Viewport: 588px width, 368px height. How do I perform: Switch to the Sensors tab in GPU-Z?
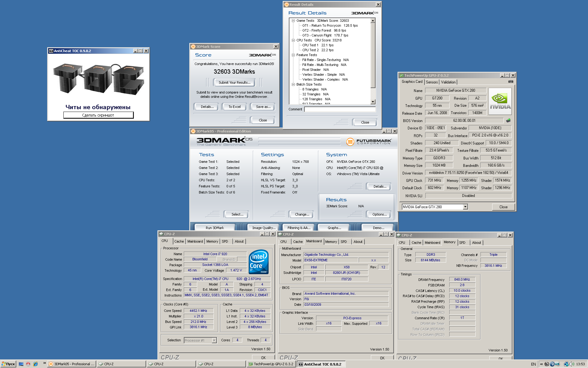432,82
